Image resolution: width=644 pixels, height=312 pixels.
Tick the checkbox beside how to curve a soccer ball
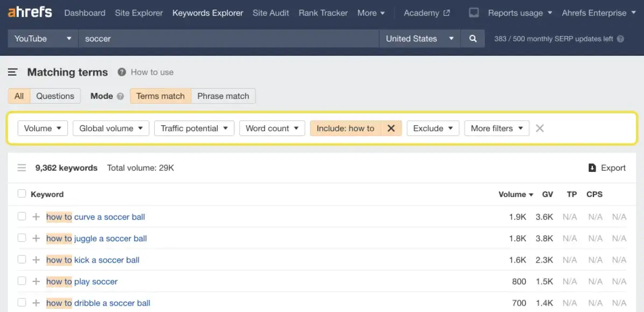coord(22,216)
